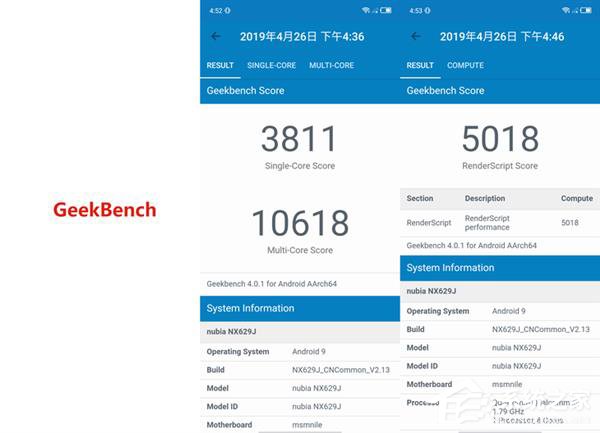Tap battery icon in right status bar
This screenshot has height=433, width=600.
click(x=586, y=10)
